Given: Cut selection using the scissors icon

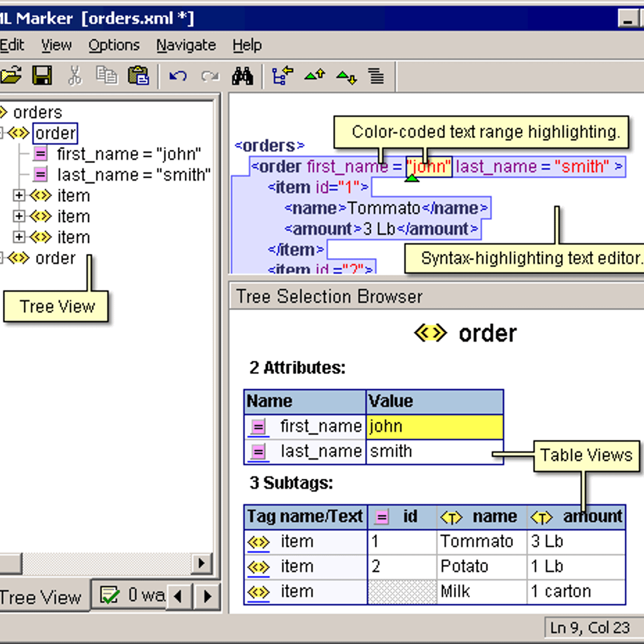Looking at the screenshot, I should click(x=75, y=76).
